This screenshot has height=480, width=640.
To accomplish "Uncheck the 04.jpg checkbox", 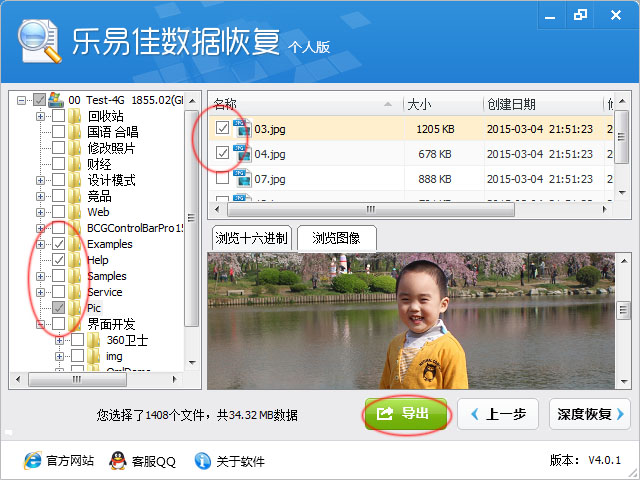I will pyautogui.click(x=222, y=153).
